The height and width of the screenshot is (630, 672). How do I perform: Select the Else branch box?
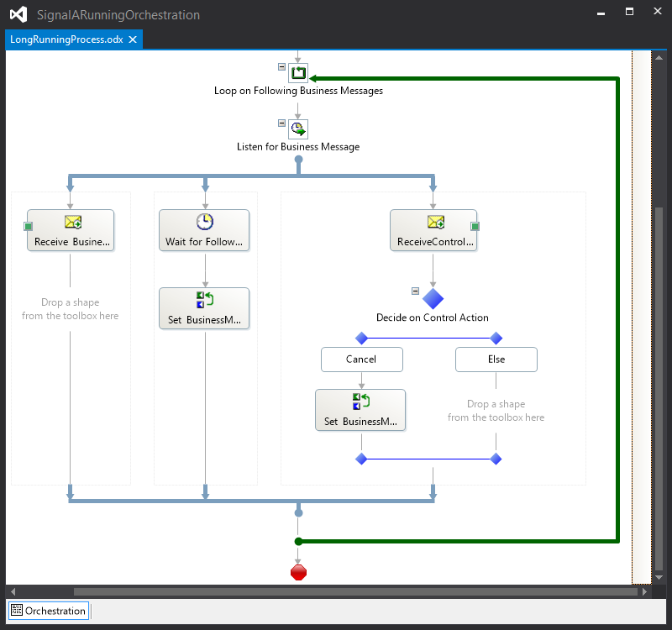(496, 360)
